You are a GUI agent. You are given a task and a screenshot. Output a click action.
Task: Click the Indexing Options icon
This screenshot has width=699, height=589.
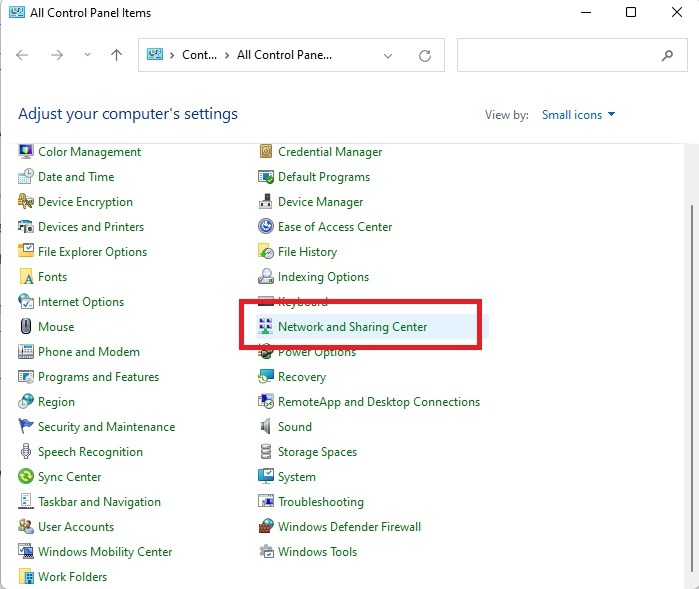266,276
